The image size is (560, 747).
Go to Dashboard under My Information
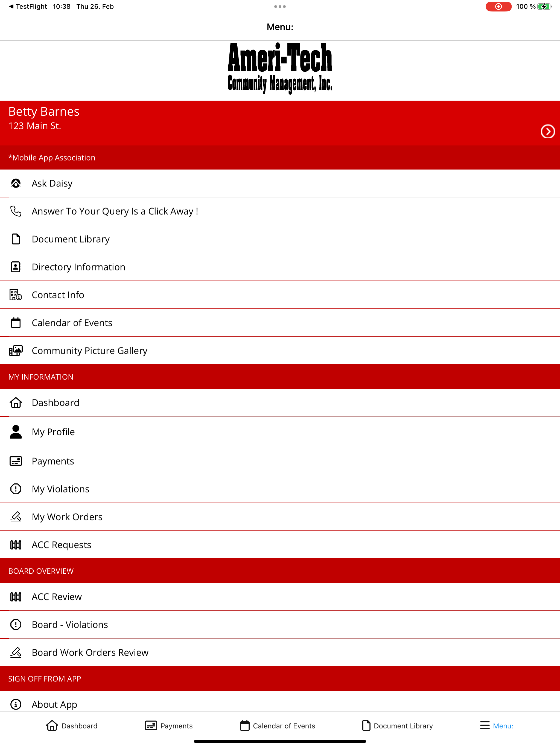tap(280, 402)
